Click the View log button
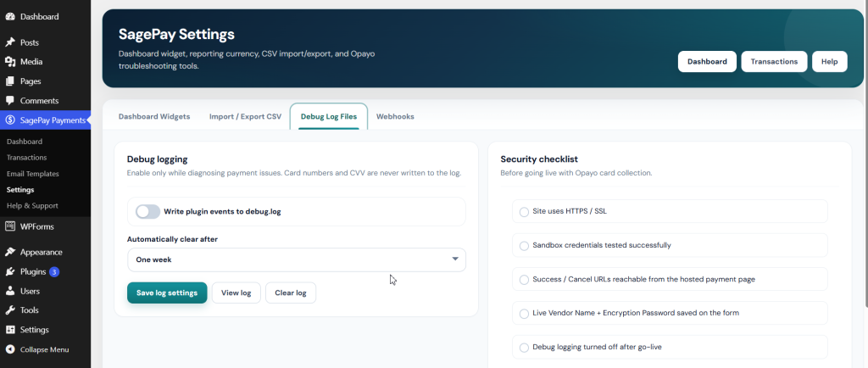The width and height of the screenshot is (868, 368). pos(236,293)
